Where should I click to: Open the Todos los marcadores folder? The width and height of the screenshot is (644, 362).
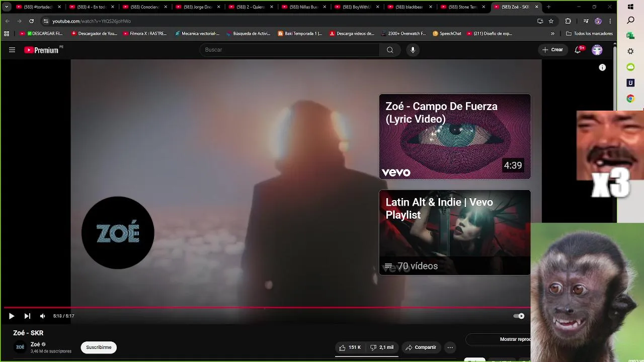(589, 34)
